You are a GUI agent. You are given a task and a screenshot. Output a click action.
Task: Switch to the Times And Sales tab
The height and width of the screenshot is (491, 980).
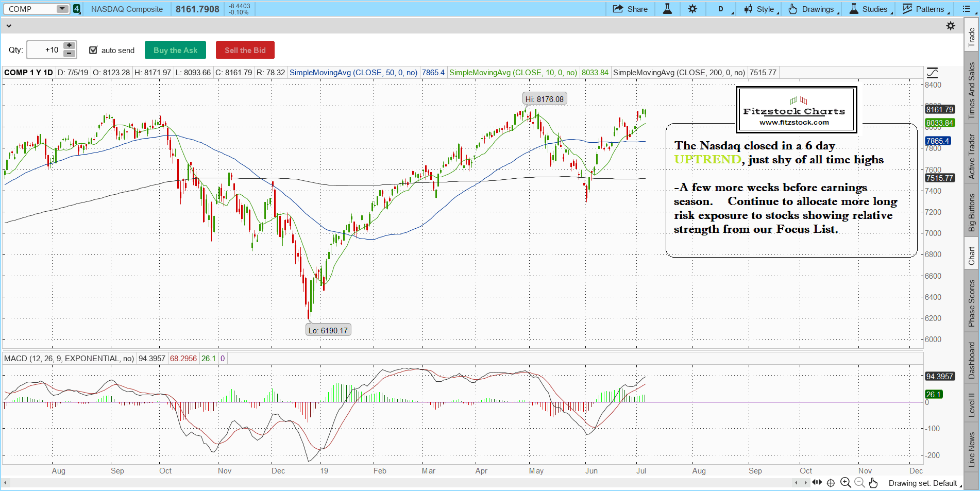click(972, 91)
